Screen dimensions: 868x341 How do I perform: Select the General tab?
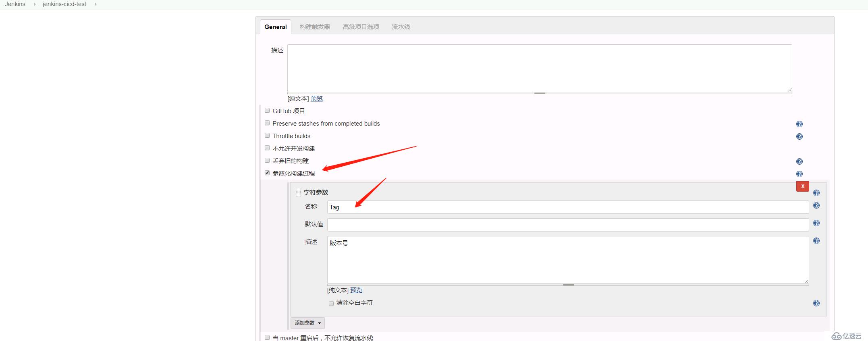[276, 27]
